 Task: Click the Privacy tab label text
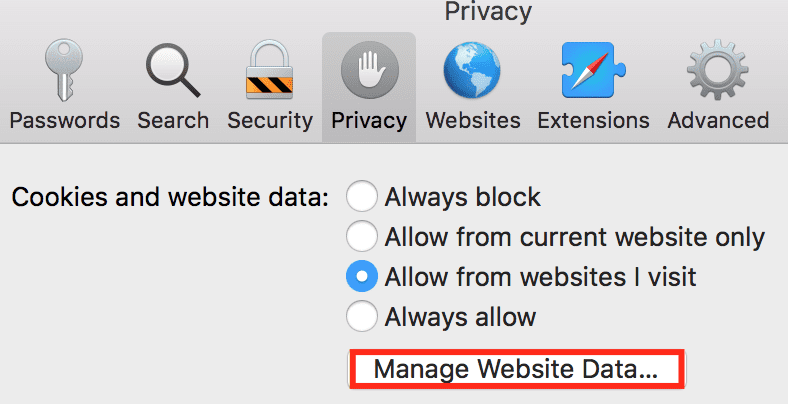pos(368,120)
